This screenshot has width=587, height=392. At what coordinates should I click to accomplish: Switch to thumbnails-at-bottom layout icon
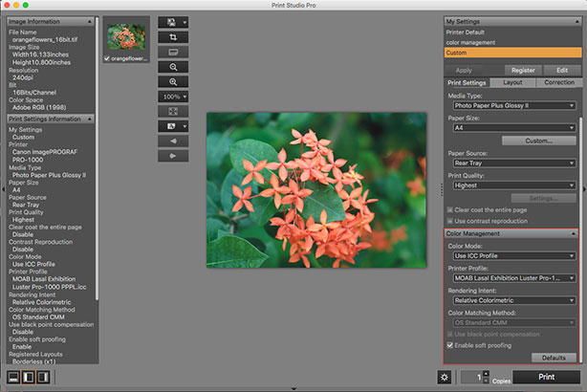pos(13,377)
